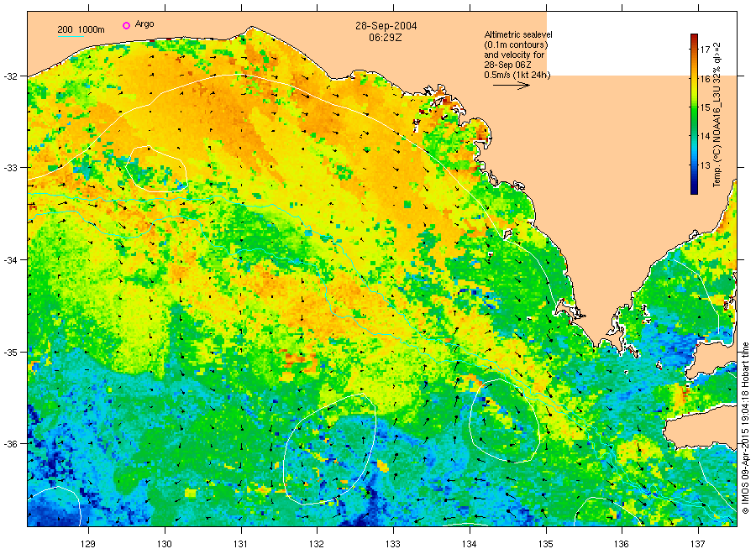This screenshot has height=554, width=756.
Task: Click the latitude label '-32'
Action: [x=11, y=76]
